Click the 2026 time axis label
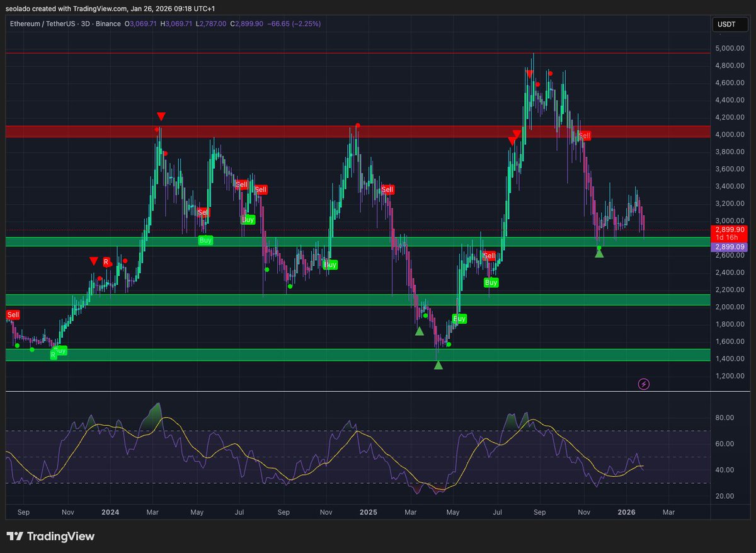 tap(627, 513)
